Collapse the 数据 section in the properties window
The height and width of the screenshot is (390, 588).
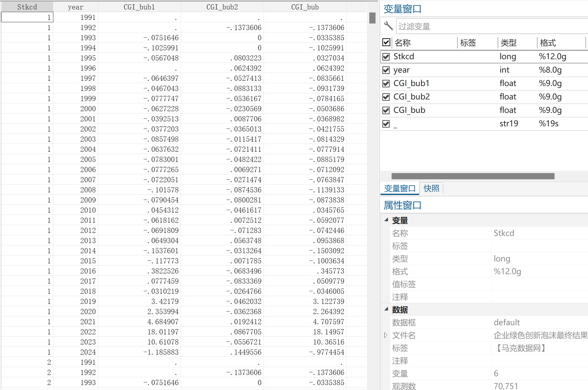[386, 309]
